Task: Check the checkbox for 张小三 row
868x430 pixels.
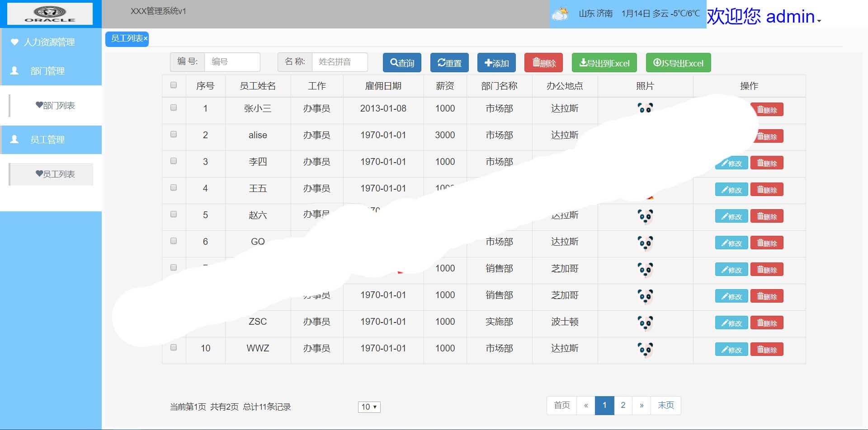Action: coord(174,108)
